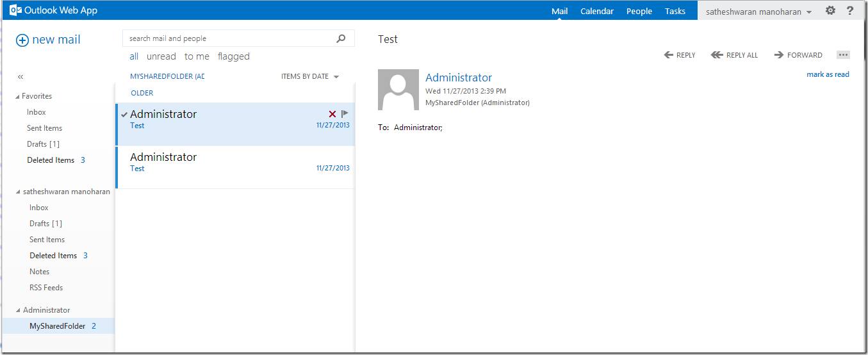868x355 pixels.
Task: Click the Outlook Web App logo icon
Action: point(16,11)
